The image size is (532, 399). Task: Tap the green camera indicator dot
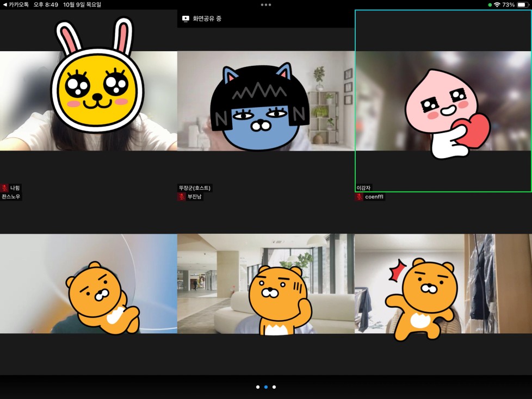pos(490,4)
